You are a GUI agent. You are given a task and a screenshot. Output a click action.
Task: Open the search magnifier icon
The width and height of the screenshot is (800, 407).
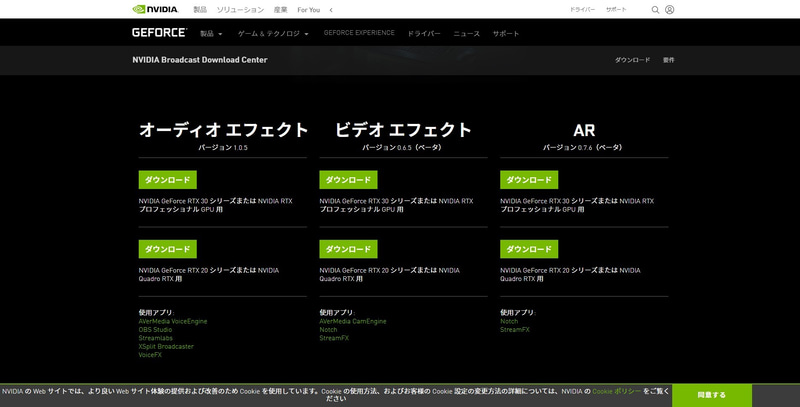[655, 10]
